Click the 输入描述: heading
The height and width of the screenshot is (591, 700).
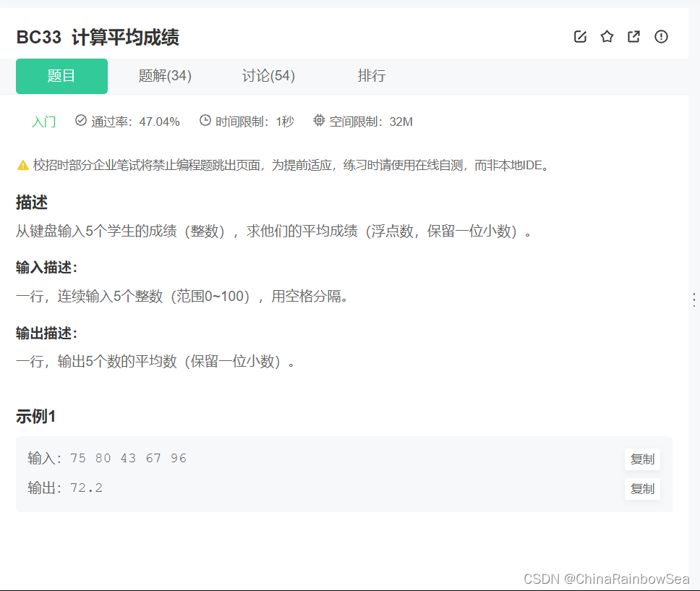(46, 268)
